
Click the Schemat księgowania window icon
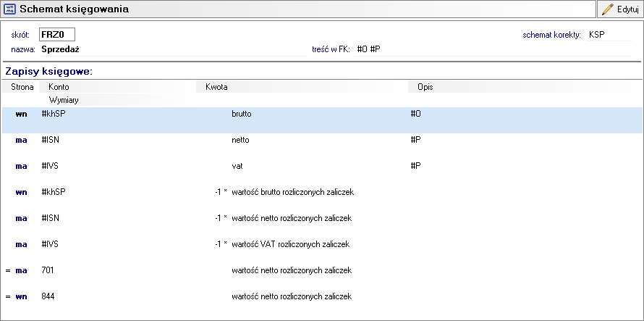click(x=9, y=9)
